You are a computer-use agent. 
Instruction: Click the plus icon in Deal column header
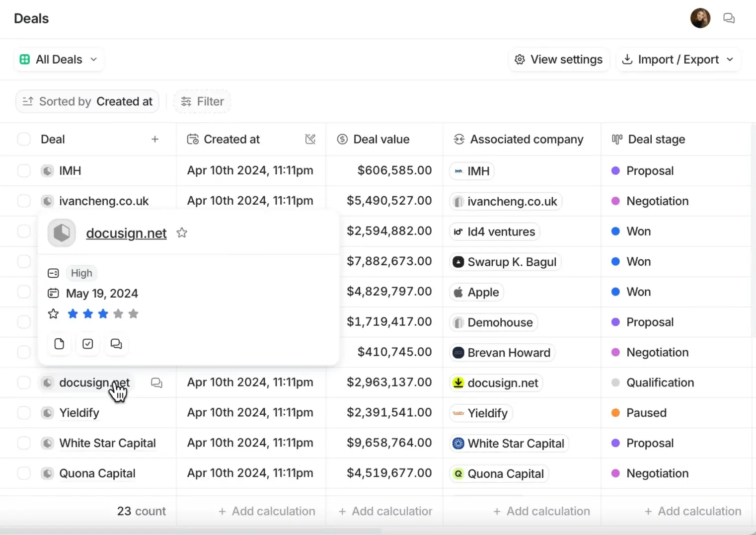[x=155, y=140]
